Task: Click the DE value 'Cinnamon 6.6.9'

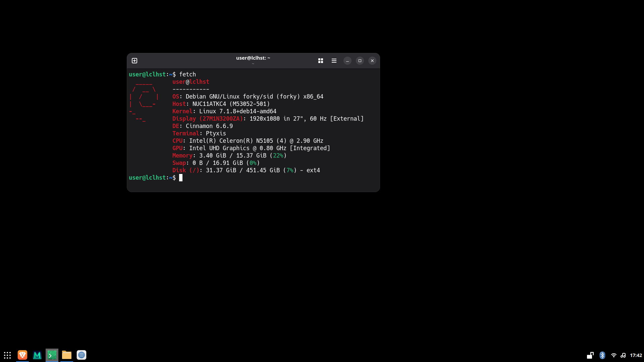Action: pos(209,126)
